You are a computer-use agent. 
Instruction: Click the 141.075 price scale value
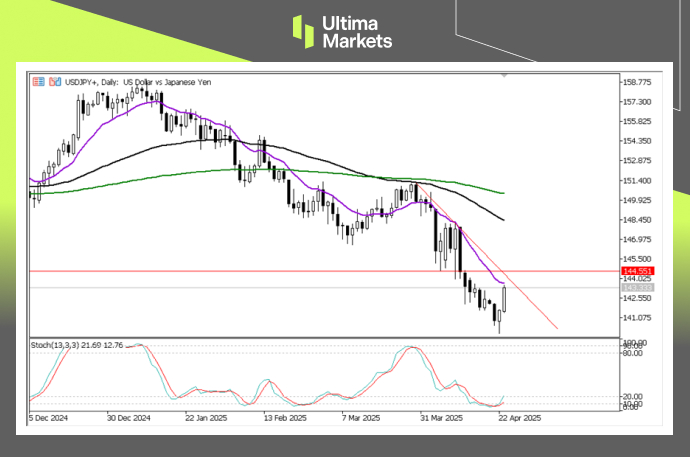point(637,317)
